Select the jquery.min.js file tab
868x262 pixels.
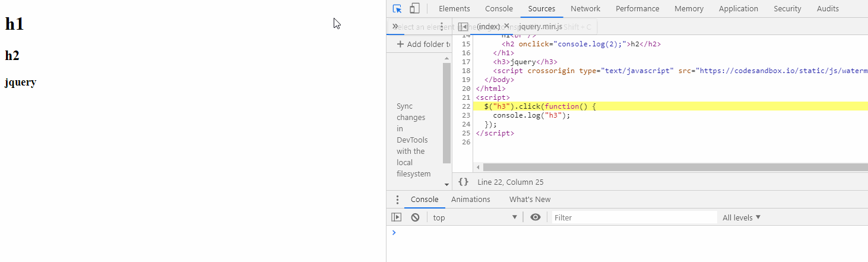pos(540,27)
